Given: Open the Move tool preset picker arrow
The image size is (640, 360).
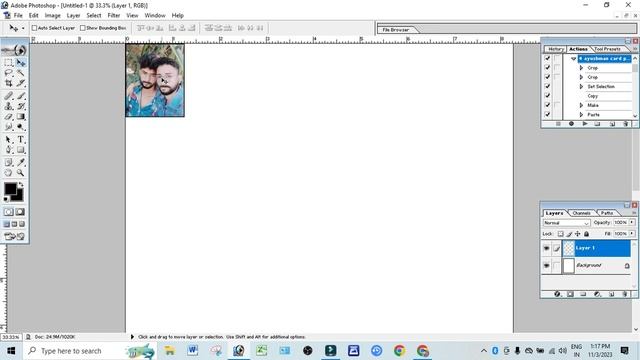Looking at the screenshot, I should coord(23,28).
